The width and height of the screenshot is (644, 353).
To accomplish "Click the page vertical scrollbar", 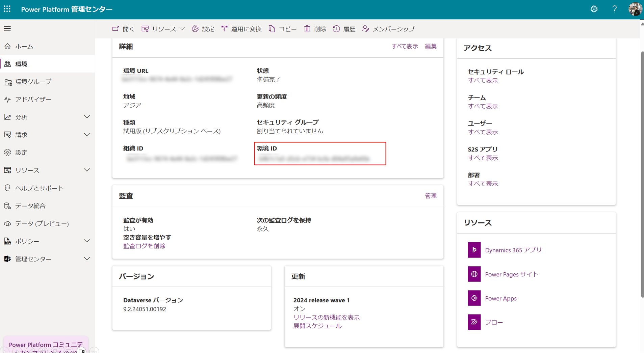I will pos(642,174).
